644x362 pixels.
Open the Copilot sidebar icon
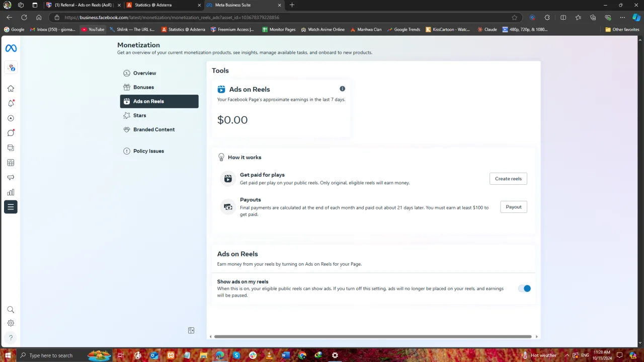click(636, 17)
